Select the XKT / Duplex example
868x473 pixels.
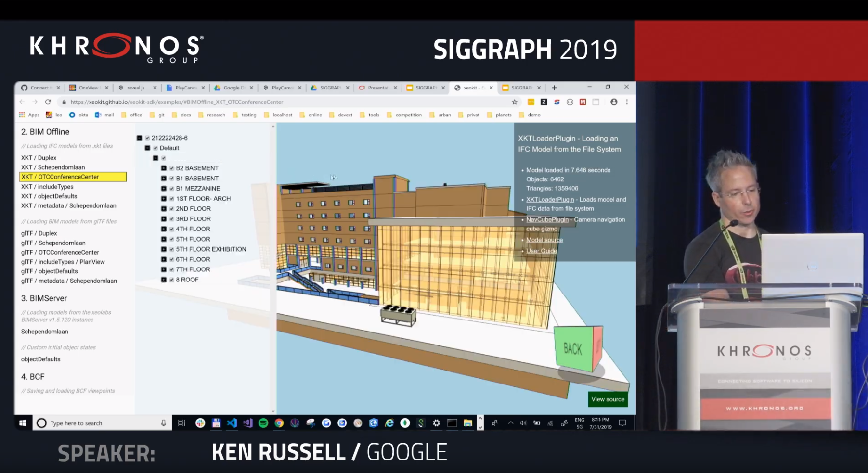(39, 158)
